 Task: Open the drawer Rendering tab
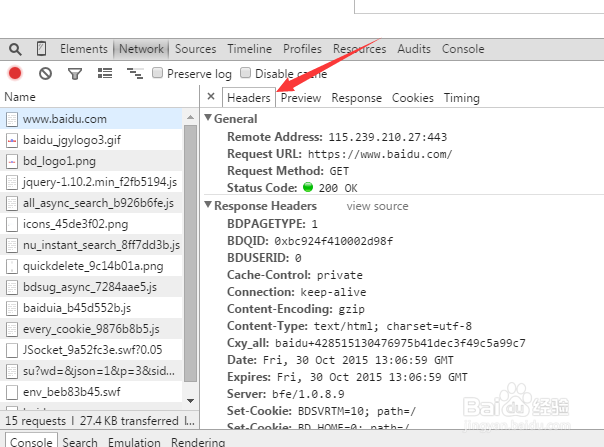coord(198,442)
